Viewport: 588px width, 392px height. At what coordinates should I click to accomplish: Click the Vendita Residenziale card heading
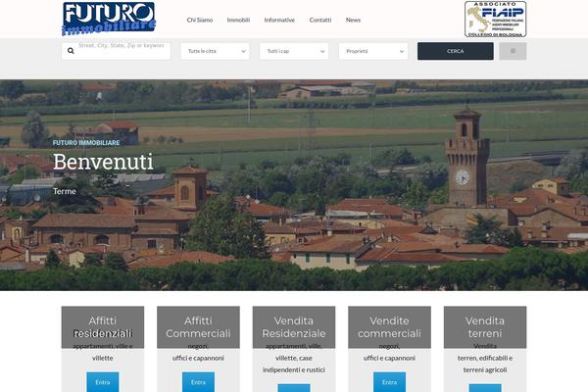tap(294, 327)
